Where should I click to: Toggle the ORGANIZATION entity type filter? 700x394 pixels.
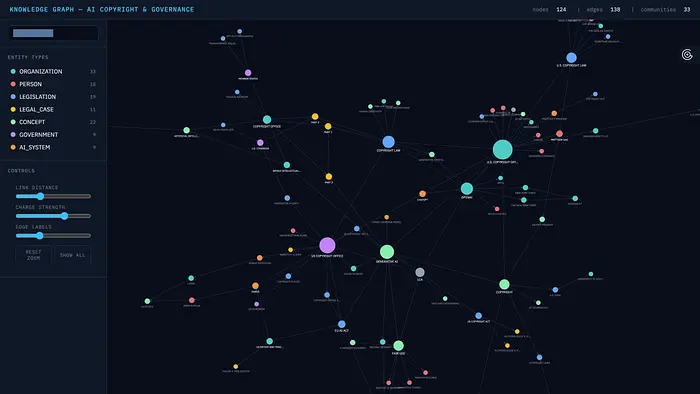[x=53, y=71]
